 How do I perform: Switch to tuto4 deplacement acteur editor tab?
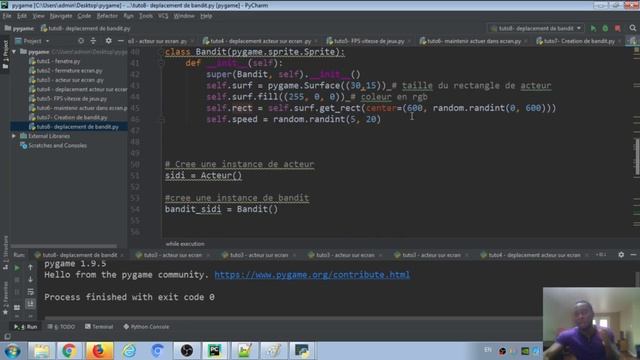pos(260,41)
